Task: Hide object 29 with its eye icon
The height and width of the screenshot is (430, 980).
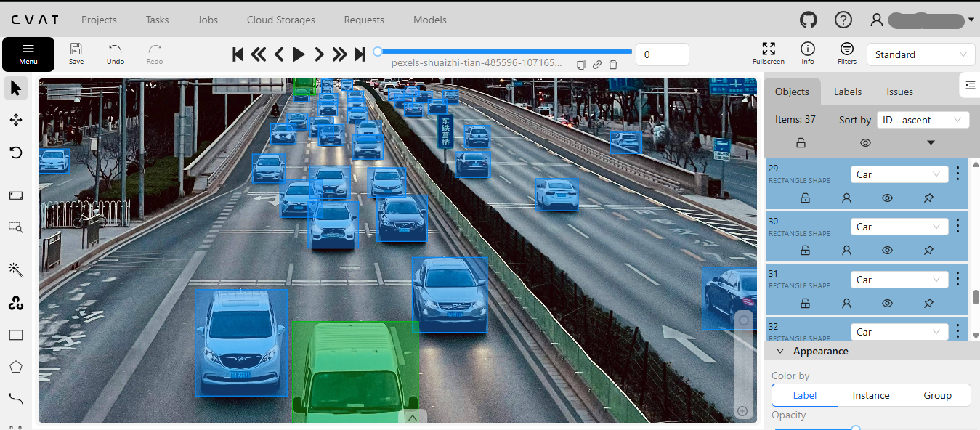Action: point(887,198)
